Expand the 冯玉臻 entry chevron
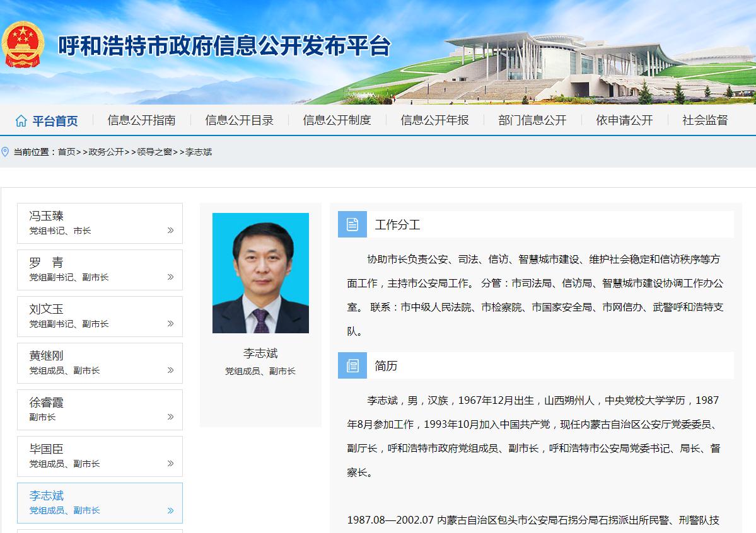 point(170,231)
